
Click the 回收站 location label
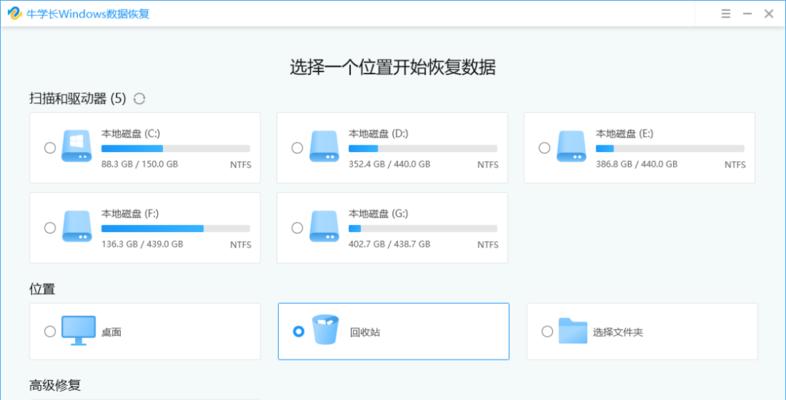364,332
